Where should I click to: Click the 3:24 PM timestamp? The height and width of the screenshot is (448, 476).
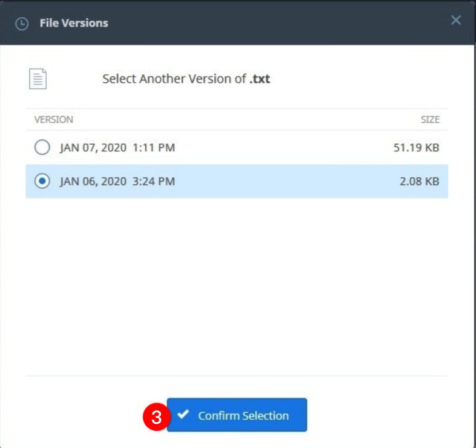click(x=153, y=181)
